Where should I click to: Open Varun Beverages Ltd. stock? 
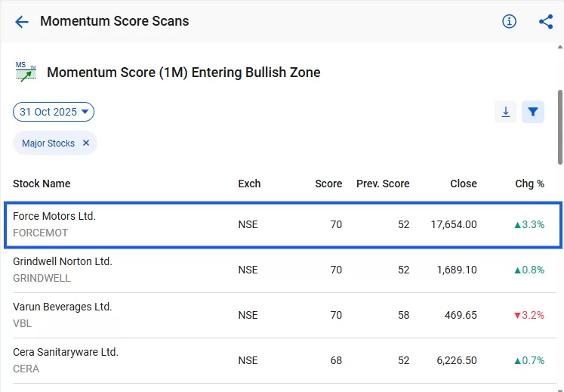coord(63,307)
